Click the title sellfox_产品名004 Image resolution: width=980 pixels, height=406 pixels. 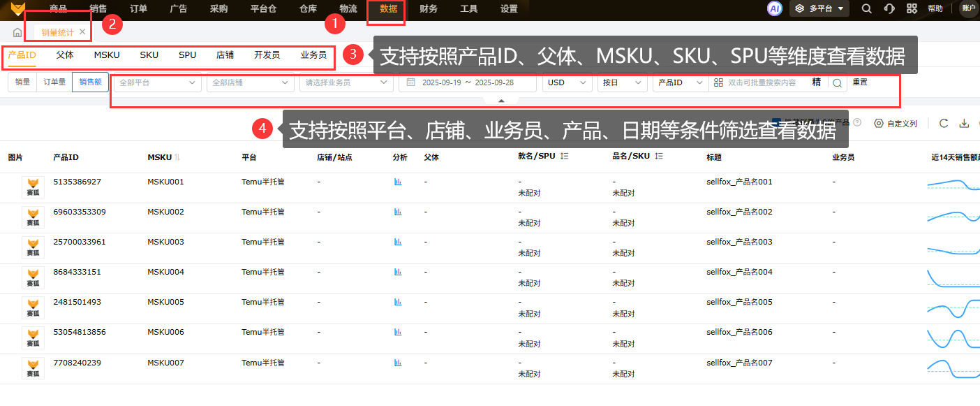pos(739,272)
